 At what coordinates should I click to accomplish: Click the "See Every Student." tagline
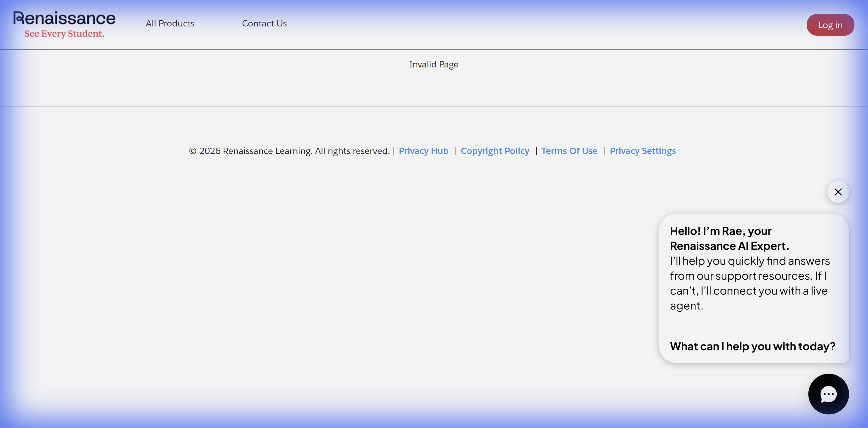pos(64,34)
